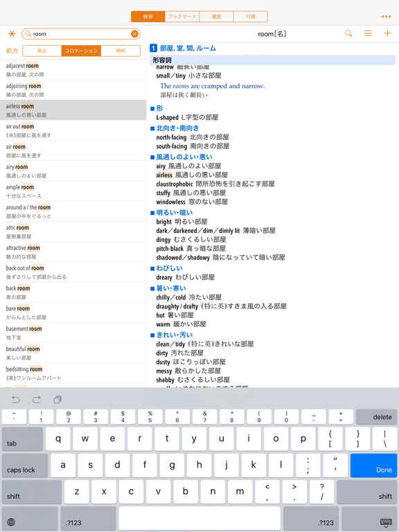Tap the blue number 1 sense marker
Screen dimensions: 399x532
153,48
